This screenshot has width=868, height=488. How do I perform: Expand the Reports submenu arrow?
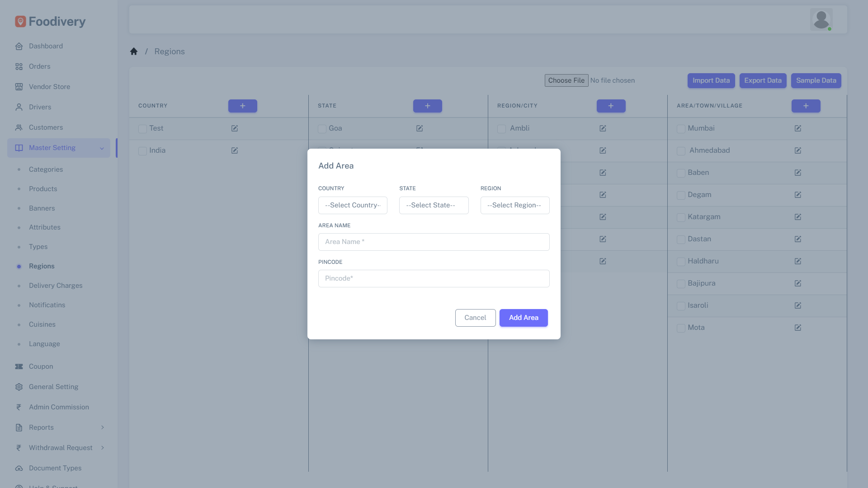[103, 427]
